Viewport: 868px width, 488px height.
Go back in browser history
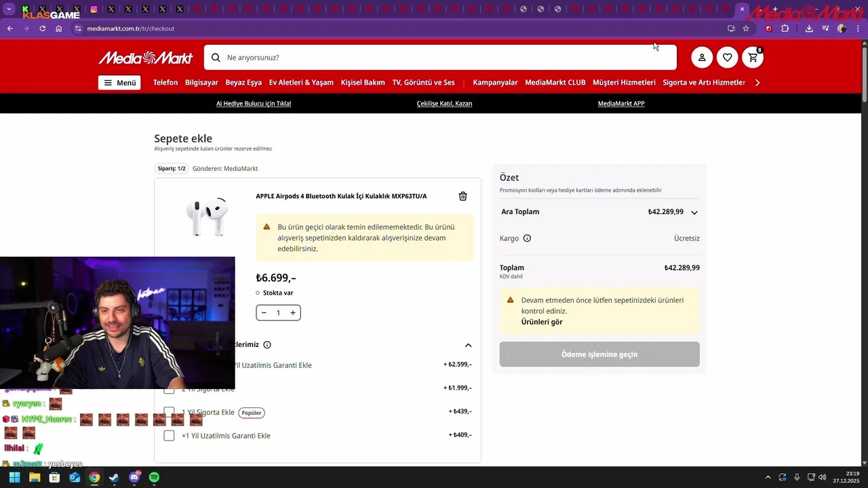9,28
